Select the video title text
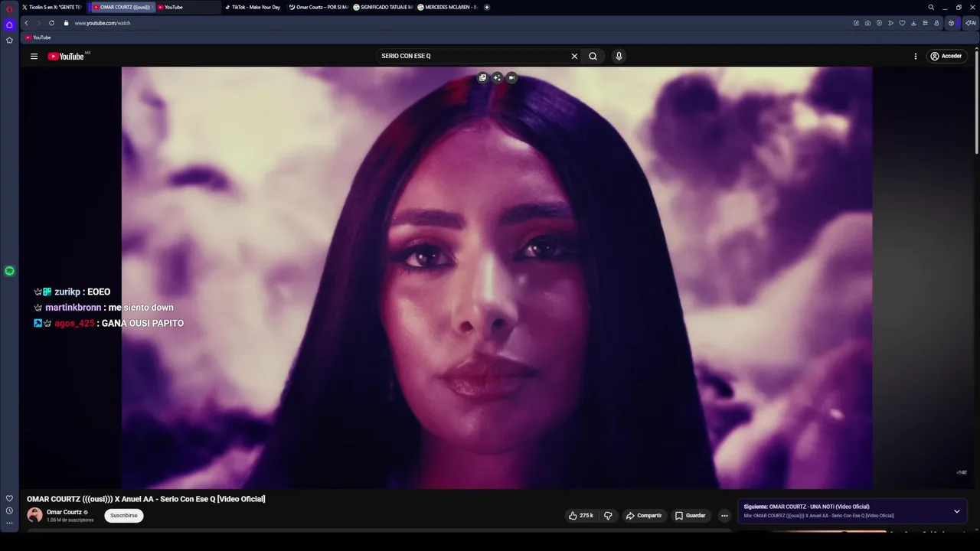The image size is (980, 551). pyautogui.click(x=146, y=499)
